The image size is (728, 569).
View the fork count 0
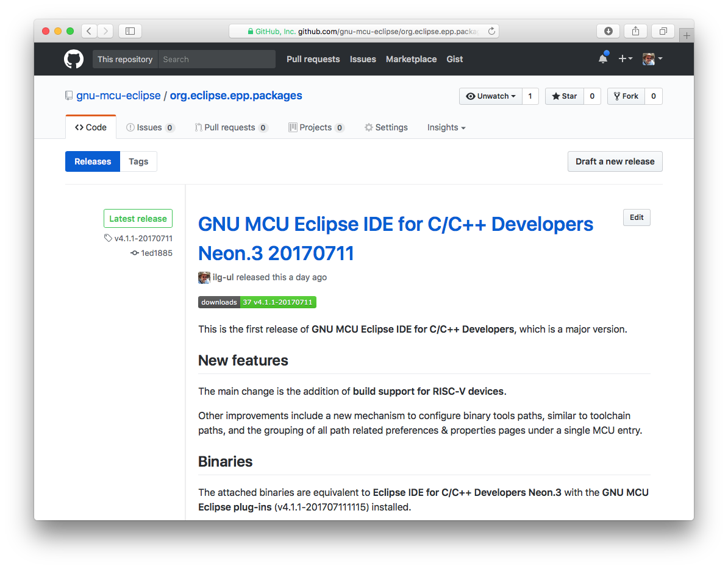click(653, 96)
